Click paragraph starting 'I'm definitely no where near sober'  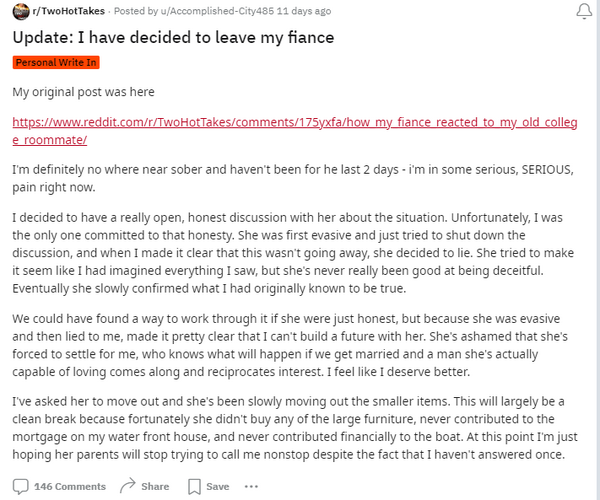293,178
